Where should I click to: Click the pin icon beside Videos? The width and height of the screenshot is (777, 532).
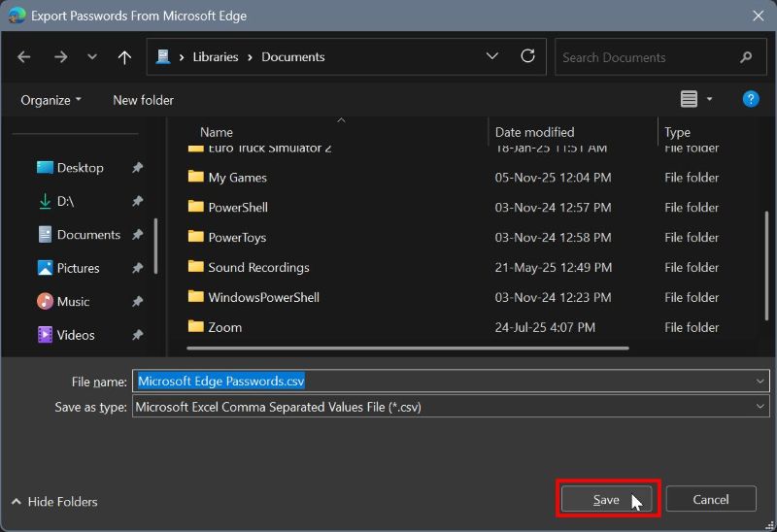tap(138, 335)
